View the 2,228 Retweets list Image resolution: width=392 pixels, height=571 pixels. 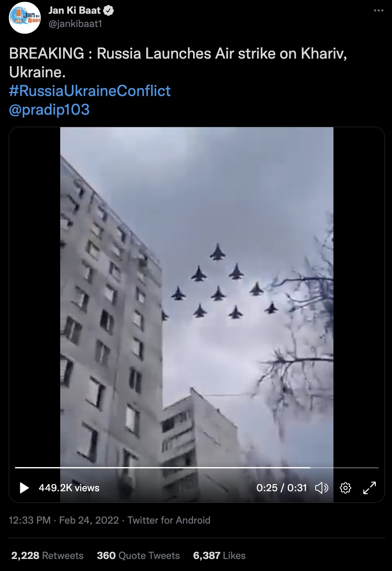click(47, 556)
